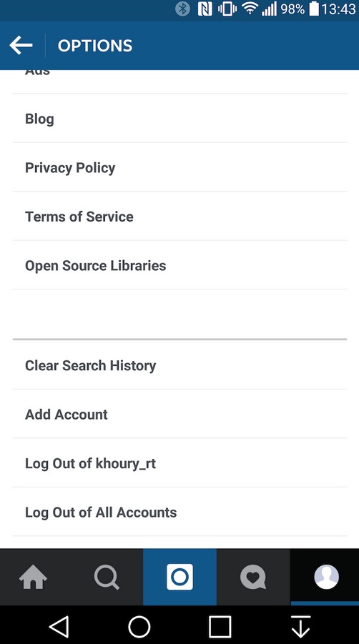Tap the partially hidden Ads option
The image size is (359, 644).
pyautogui.click(x=179, y=81)
